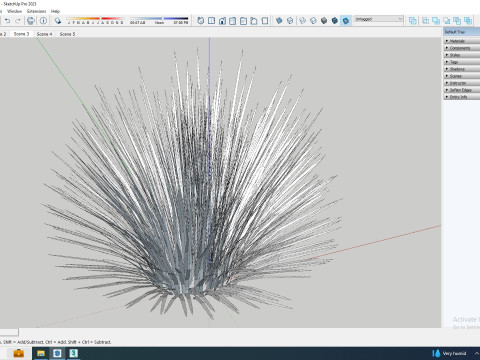The image size is (480, 360).
Task: Open File Explorer from taskbar
Action: (41, 353)
